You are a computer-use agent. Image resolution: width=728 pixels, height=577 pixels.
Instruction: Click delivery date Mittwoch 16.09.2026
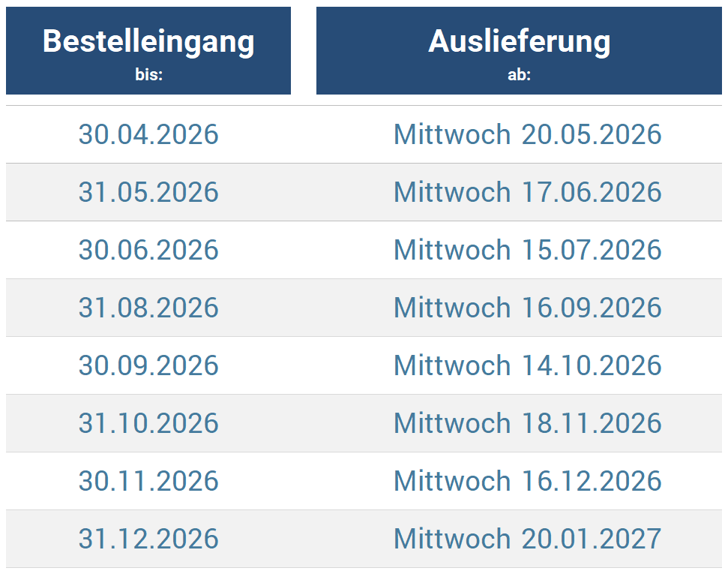[x=527, y=308]
